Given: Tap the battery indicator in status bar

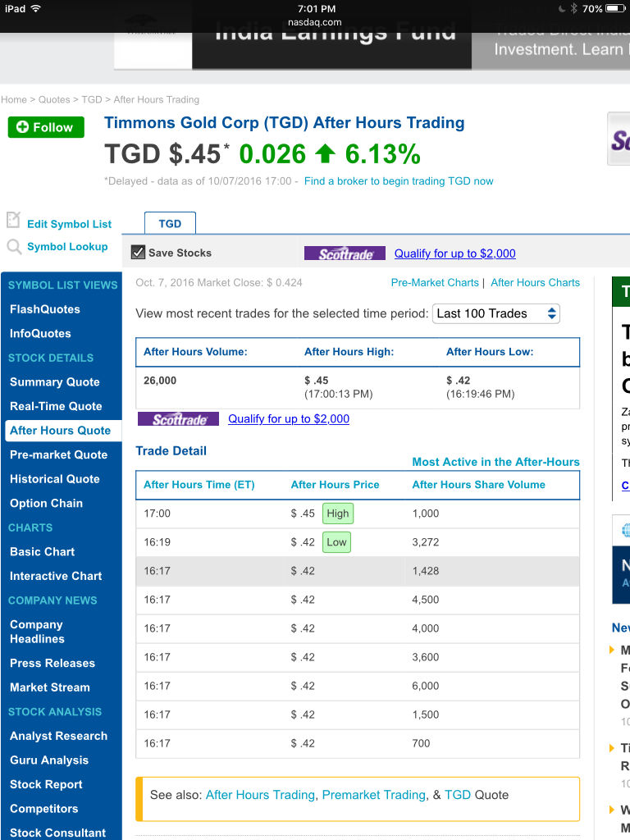Looking at the screenshot, I should 614,8.
